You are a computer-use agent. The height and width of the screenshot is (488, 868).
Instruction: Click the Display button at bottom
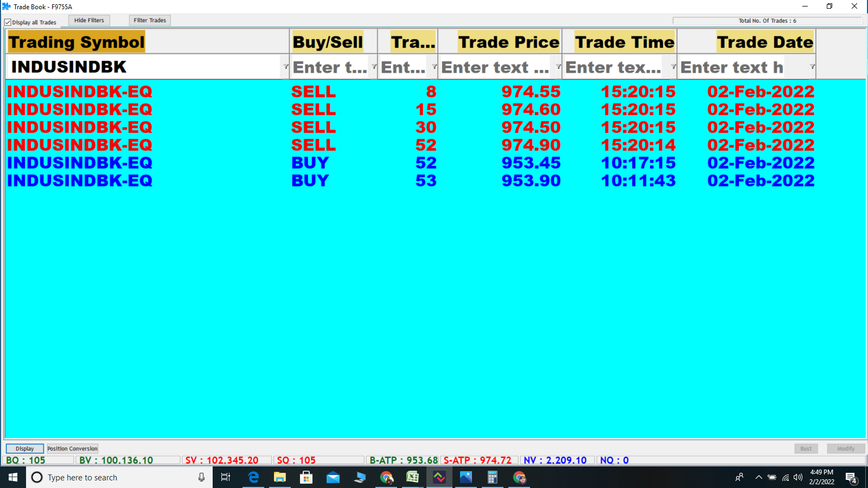[x=24, y=448]
